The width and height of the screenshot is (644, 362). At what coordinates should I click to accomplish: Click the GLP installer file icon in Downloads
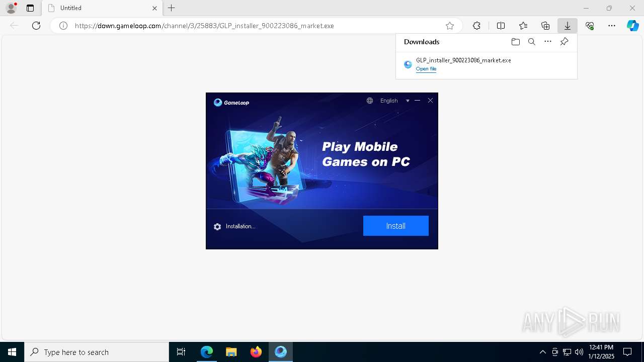pyautogui.click(x=408, y=64)
